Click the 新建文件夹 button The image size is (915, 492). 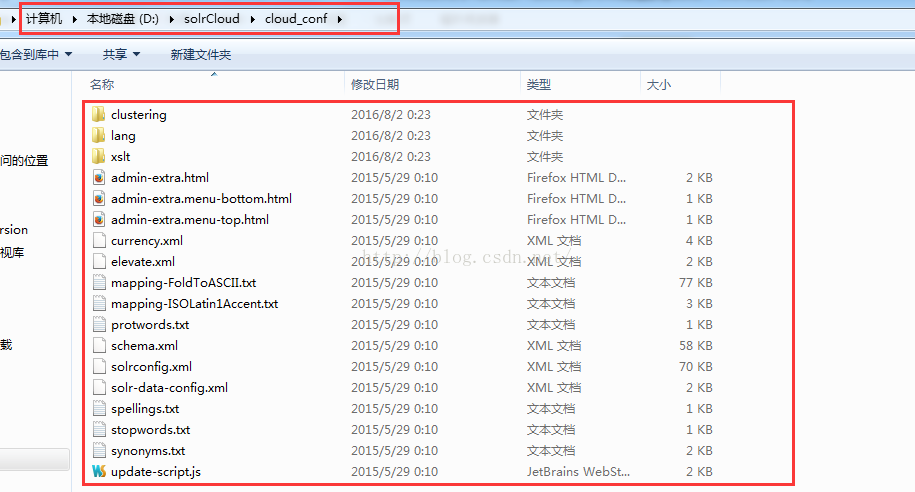pos(201,54)
